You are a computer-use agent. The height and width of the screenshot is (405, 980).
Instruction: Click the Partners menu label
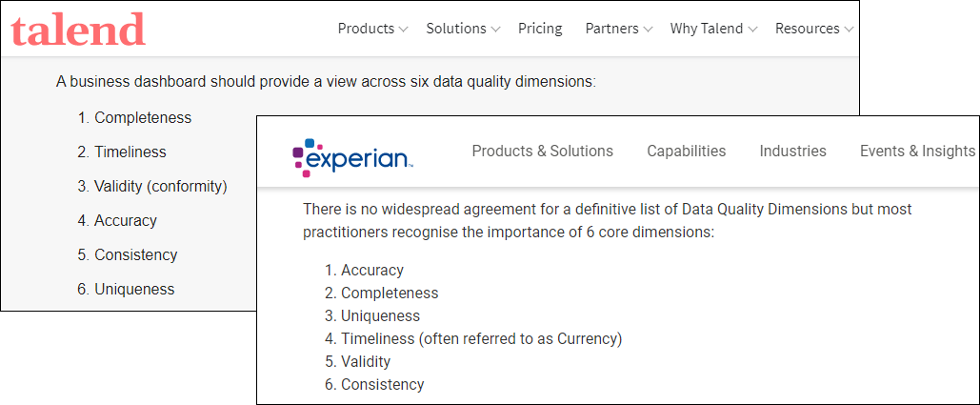(x=611, y=29)
